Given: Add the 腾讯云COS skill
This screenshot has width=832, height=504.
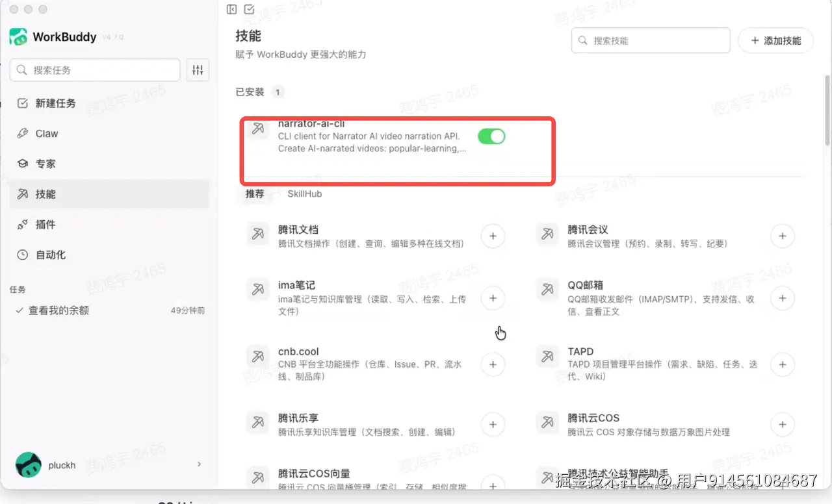Looking at the screenshot, I should [783, 425].
